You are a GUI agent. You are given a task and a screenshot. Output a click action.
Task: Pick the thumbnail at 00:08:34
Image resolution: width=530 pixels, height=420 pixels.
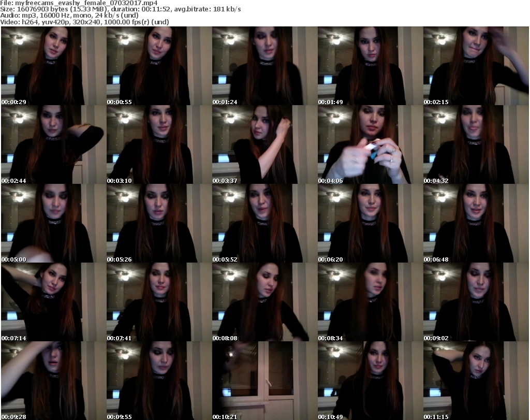click(x=371, y=302)
